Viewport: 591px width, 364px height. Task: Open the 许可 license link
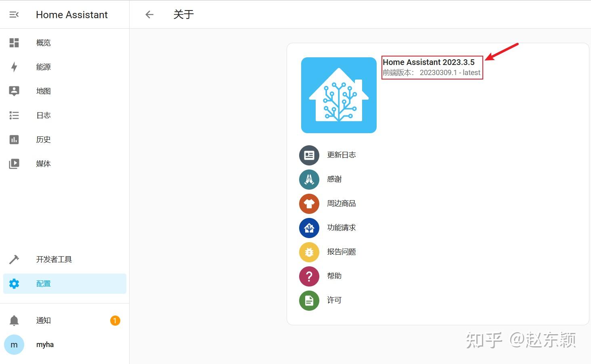pyautogui.click(x=334, y=300)
